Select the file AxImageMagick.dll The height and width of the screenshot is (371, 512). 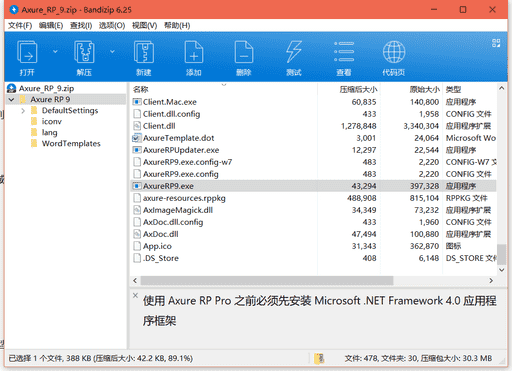(x=178, y=210)
